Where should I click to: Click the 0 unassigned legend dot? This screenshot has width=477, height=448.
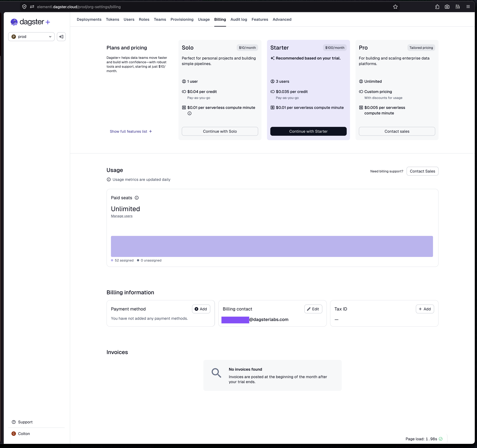138,260
